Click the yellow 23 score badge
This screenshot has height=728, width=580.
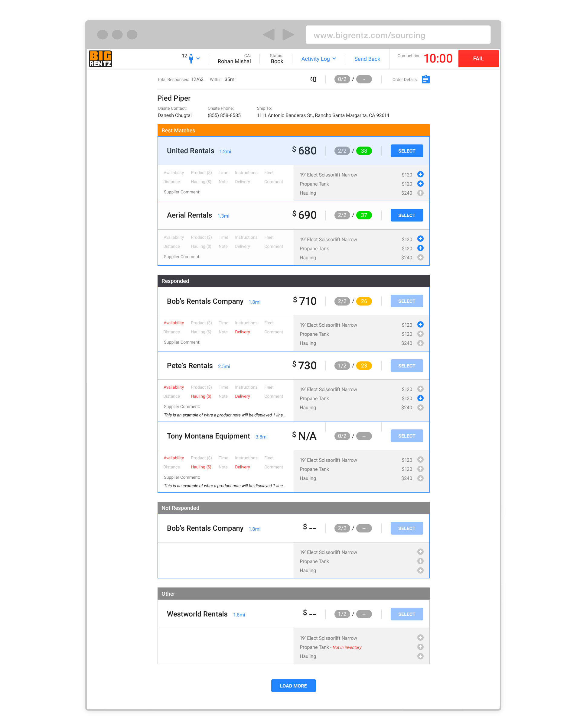pyautogui.click(x=364, y=366)
